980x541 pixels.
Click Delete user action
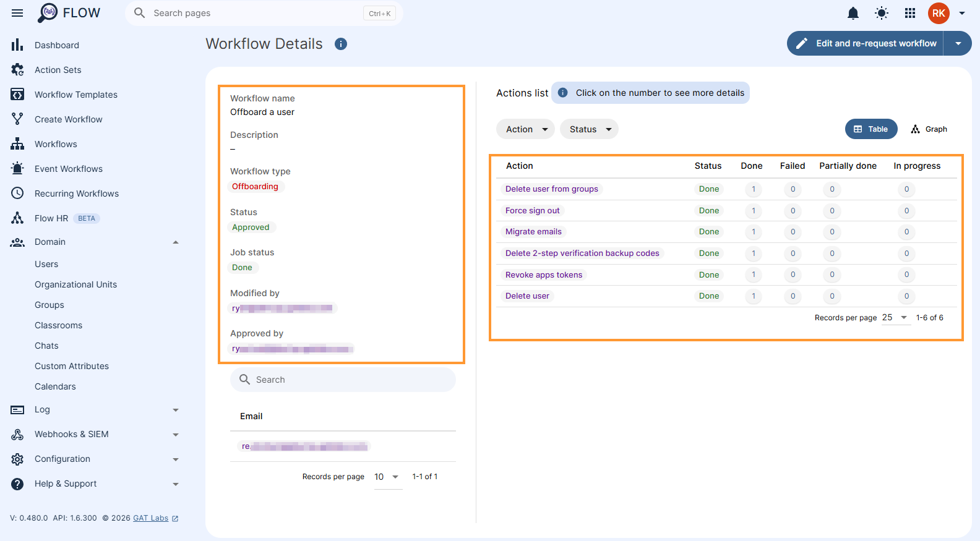click(527, 296)
